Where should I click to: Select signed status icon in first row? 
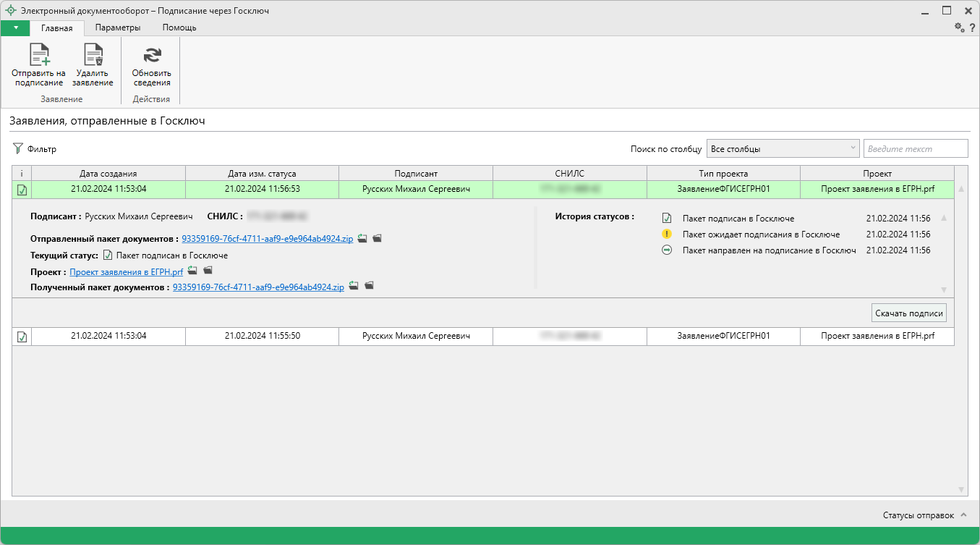22,190
